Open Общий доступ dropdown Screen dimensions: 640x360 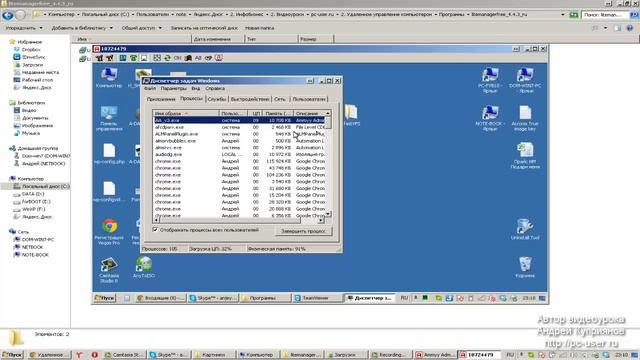[x=141, y=28]
